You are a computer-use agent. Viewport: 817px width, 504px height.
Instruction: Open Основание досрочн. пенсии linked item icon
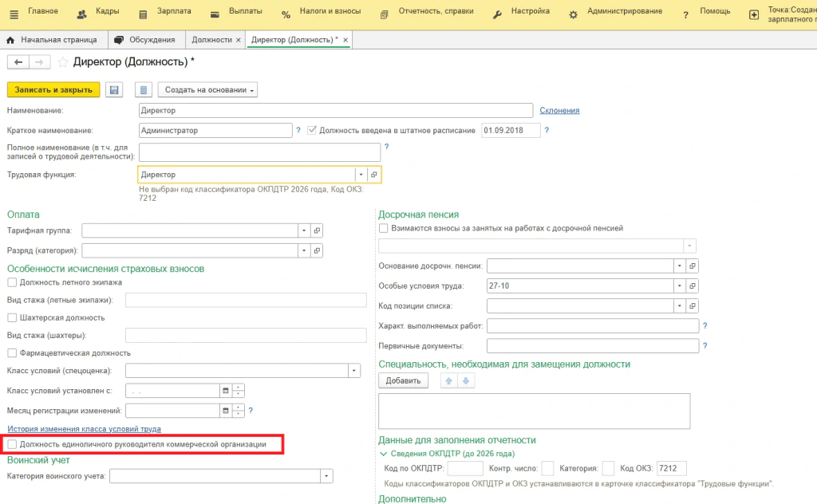pos(692,266)
